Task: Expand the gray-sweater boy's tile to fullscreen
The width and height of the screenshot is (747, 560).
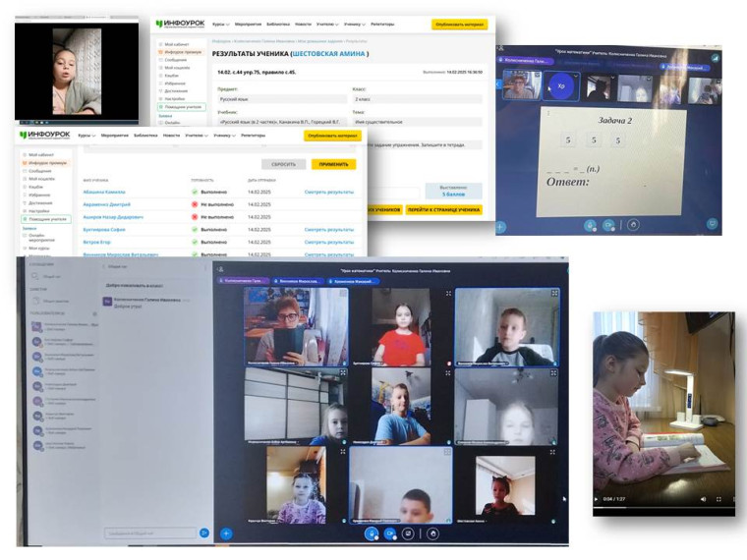Action: (x=554, y=294)
